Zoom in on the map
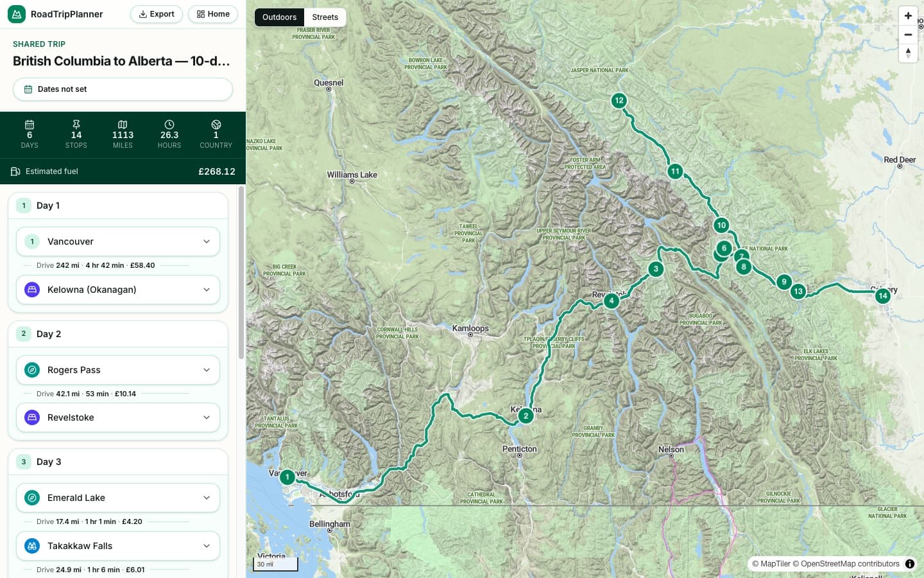 tap(908, 16)
